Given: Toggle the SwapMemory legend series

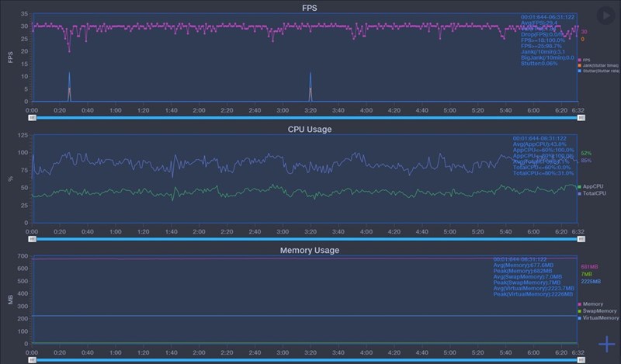Looking at the screenshot, I should [x=597, y=311].
